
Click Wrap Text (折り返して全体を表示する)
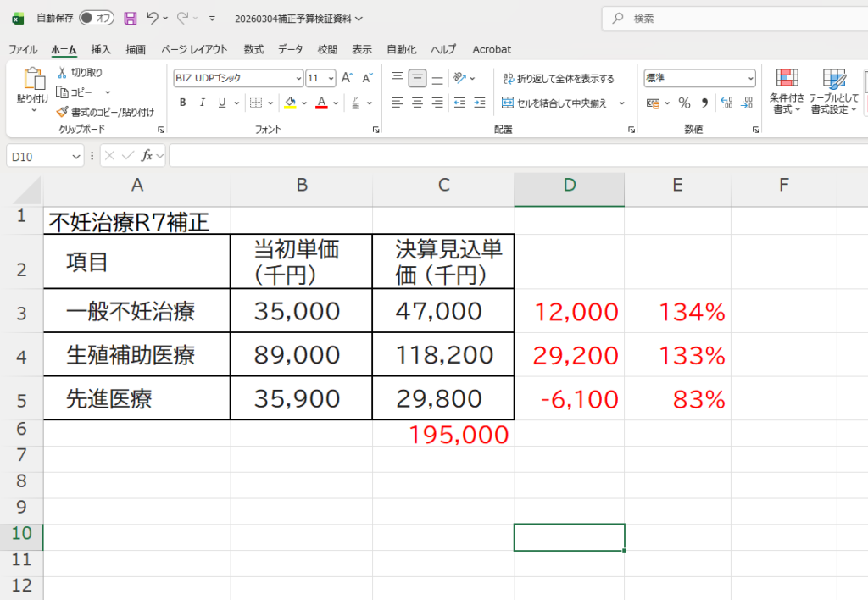(559, 79)
